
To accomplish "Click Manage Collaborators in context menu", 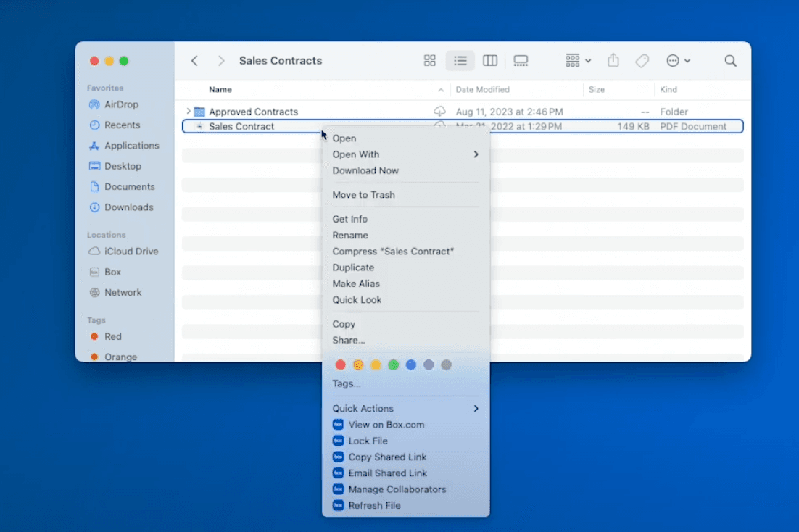I will pos(397,489).
